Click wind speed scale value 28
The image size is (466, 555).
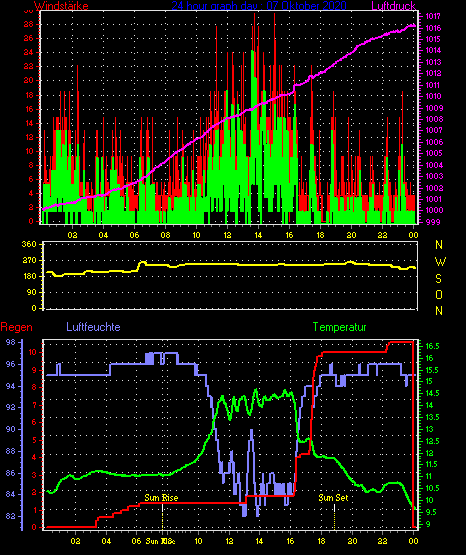point(29,24)
